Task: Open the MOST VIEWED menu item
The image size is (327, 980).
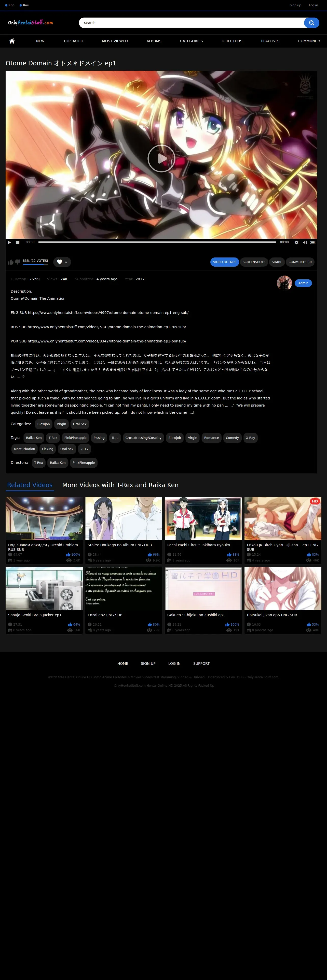Action: (x=115, y=41)
